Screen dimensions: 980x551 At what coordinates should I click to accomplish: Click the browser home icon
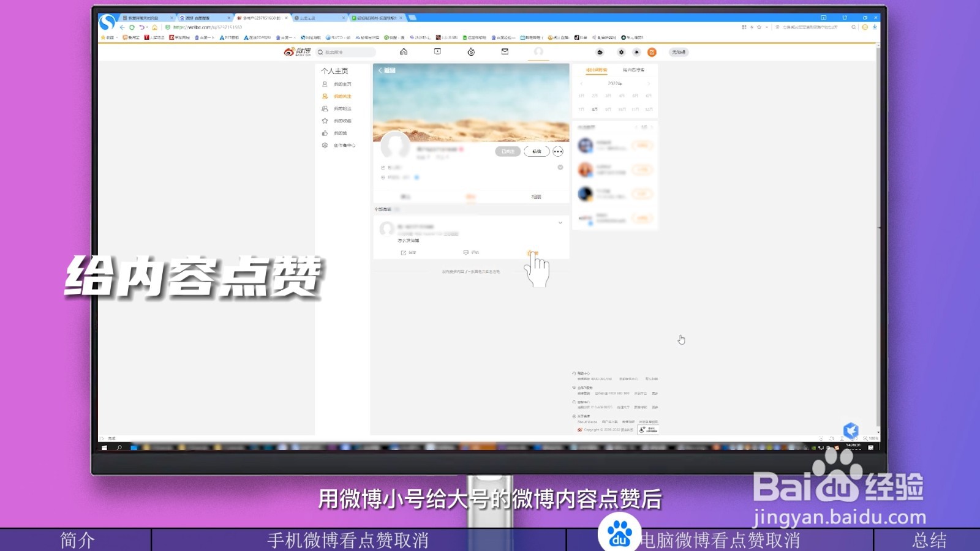[154, 28]
